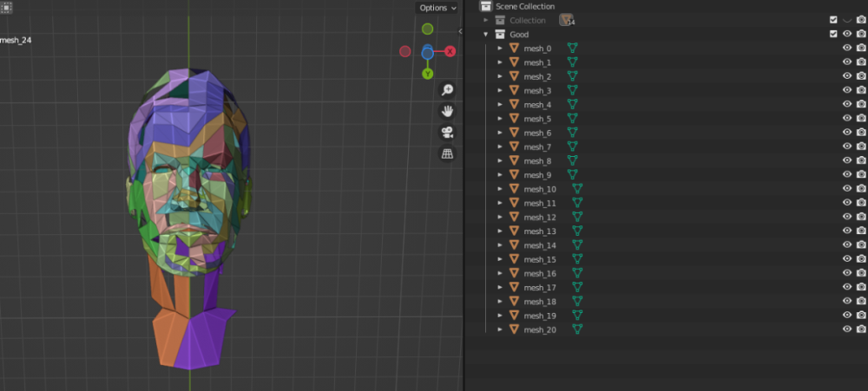Image resolution: width=868 pixels, height=391 pixels.
Task: Click the green Y axis gizmo handle
Action: point(427,74)
